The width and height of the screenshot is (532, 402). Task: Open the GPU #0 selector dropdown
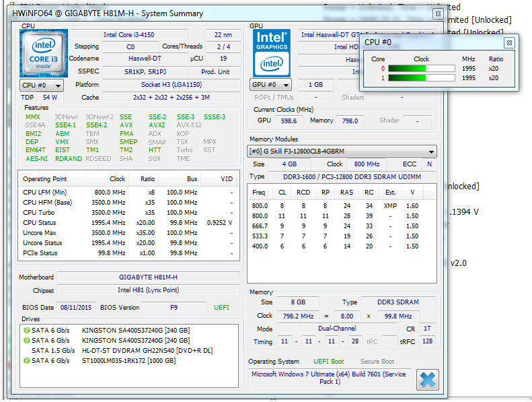click(270, 85)
